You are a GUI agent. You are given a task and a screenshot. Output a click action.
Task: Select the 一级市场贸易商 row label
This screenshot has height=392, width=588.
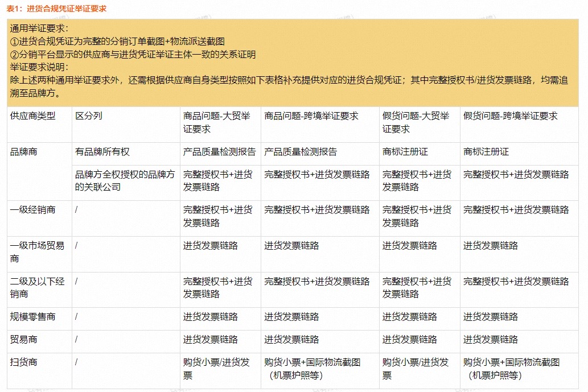click(x=37, y=252)
